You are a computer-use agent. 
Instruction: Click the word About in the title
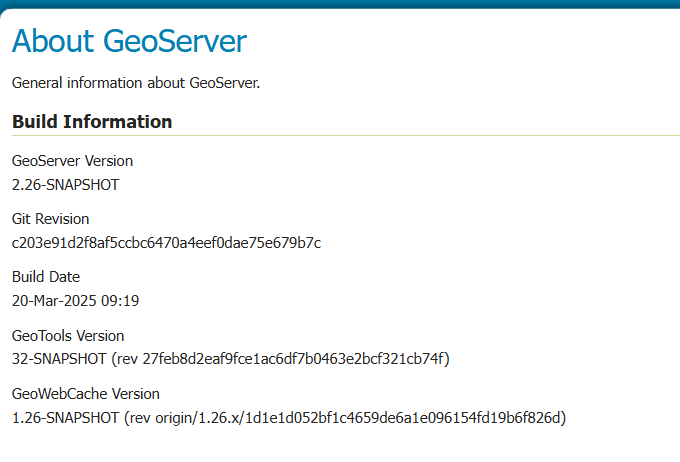tap(53, 41)
